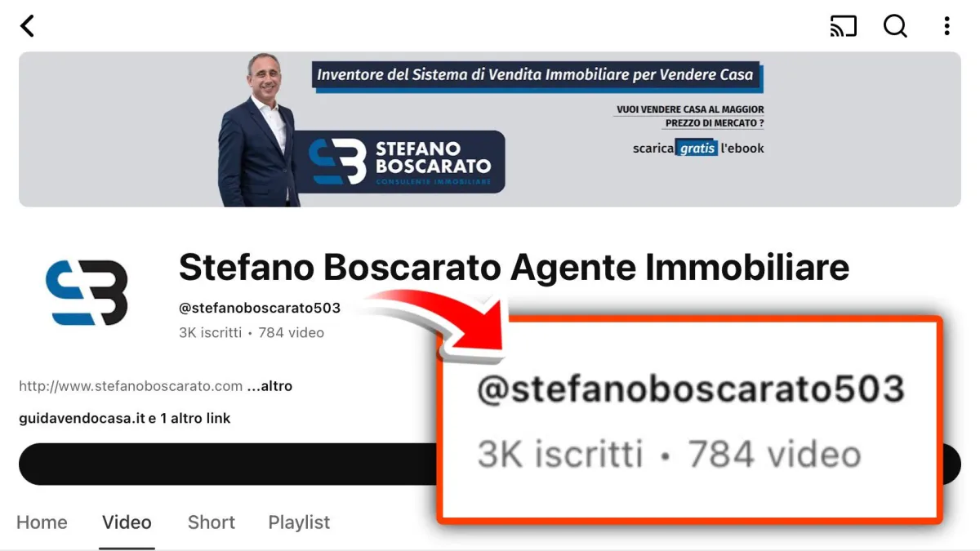Image resolution: width=980 pixels, height=551 pixels.
Task: Click the black subscribe bar button
Action: coord(229,464)
